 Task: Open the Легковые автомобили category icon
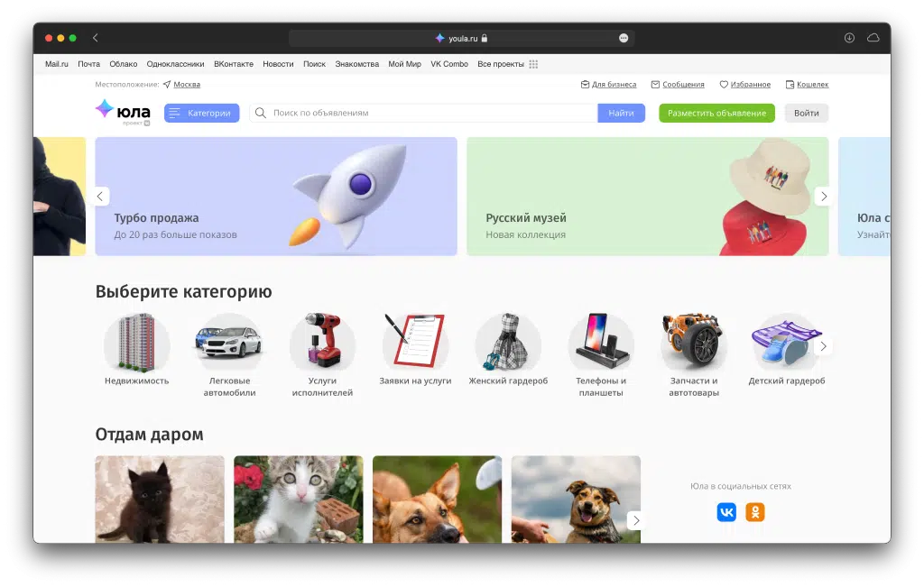229,343
